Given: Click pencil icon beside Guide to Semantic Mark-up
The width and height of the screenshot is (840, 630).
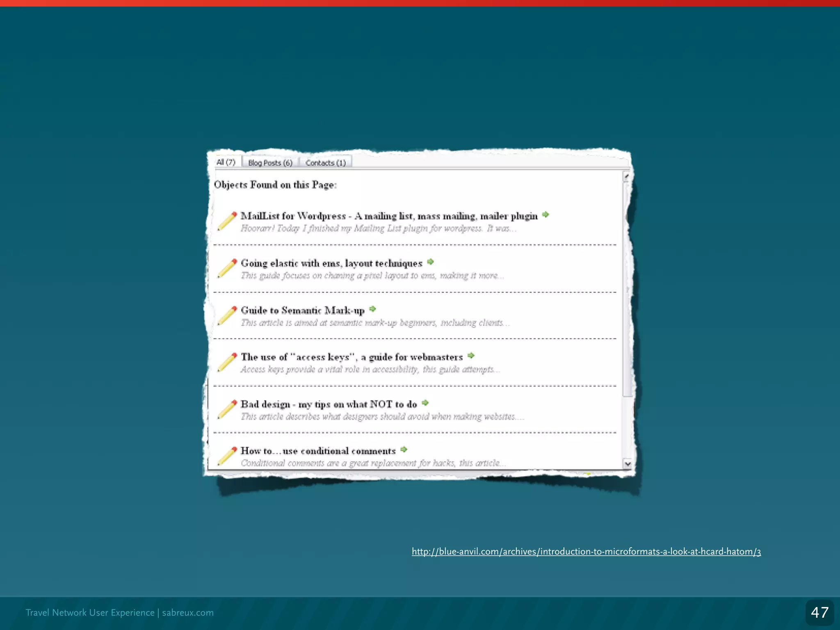Looking at the screenshot, I should point(227,315).
